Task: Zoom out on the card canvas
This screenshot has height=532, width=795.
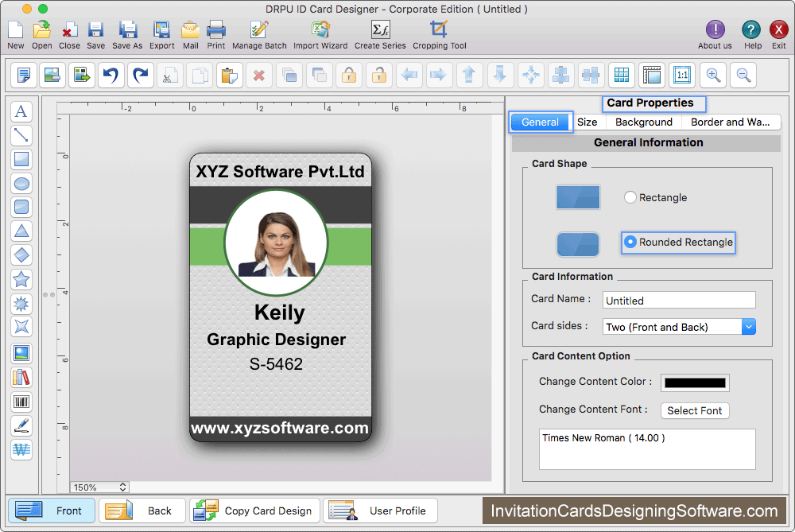Action: point(744,76)
